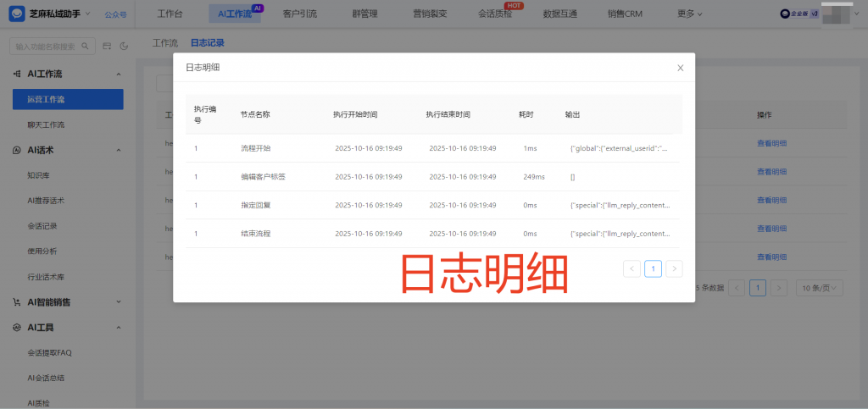This screenshot has height=409, width=868.
Task: Click the first 查看明细 link in table
Action: (771, 143)
